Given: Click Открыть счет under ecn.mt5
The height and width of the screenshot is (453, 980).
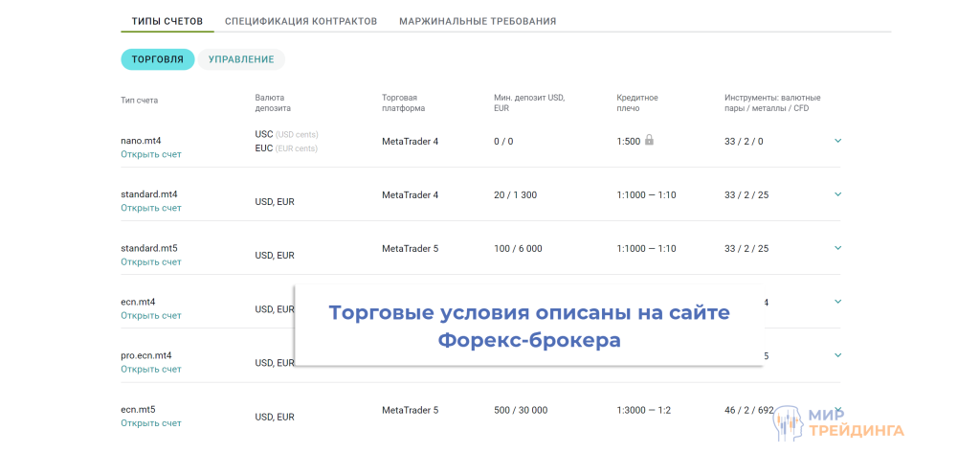Looking at the screenshot, I should click(150, 422).
